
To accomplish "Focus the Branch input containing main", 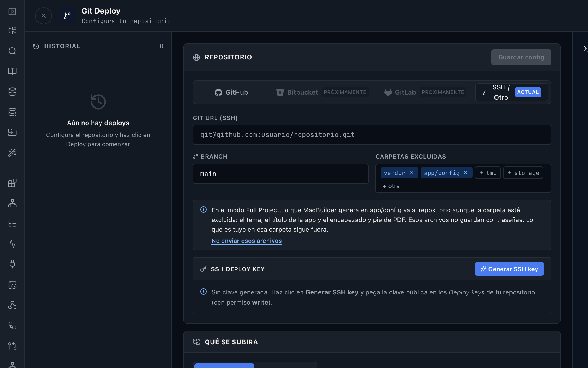I will point(280,174).
